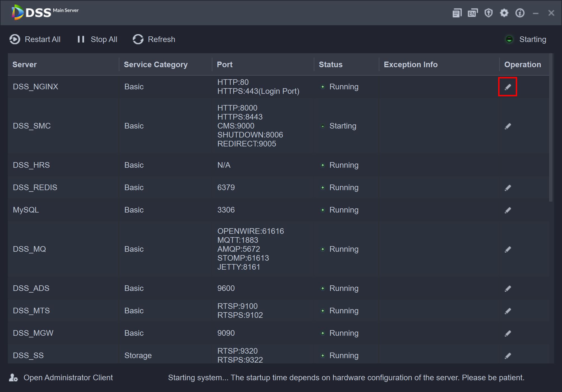Restart All services
The height and width of the screenshot is (392, 562).
point(35,39)
